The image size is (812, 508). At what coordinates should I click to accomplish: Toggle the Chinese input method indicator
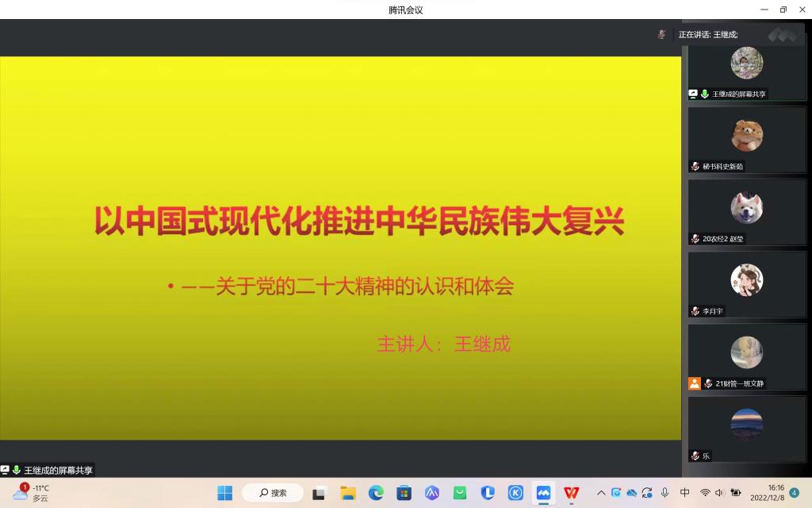(685, 493)
